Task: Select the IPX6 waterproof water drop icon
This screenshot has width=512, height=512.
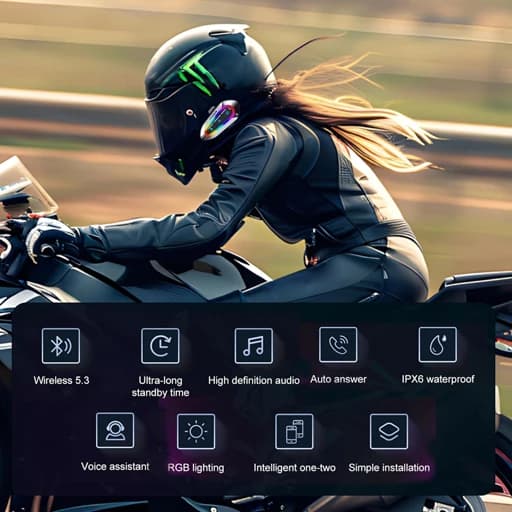Action: (438, 345)
